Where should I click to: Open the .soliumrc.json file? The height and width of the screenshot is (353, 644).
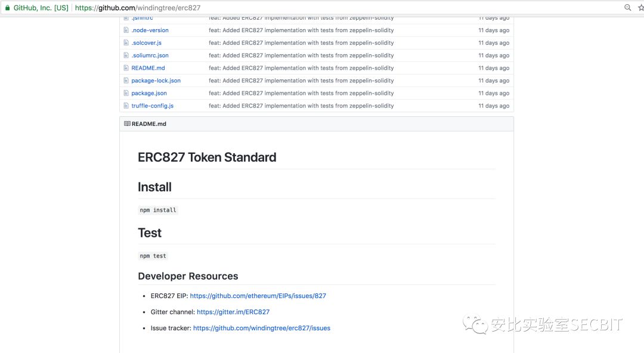[150, 55]
